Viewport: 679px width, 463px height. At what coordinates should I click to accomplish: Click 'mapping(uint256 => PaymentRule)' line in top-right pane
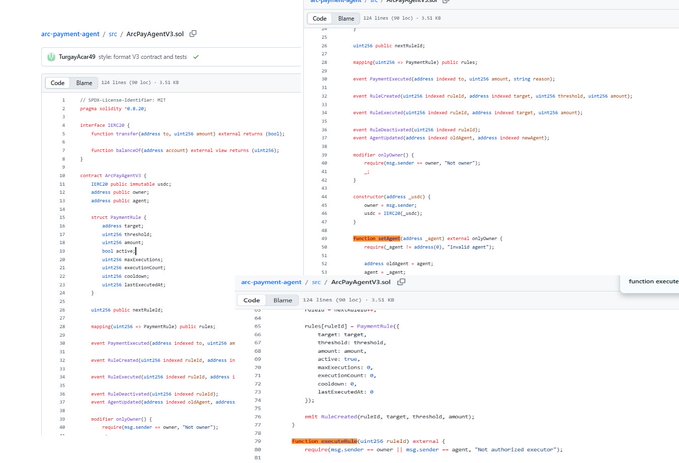tap(415, 62)
